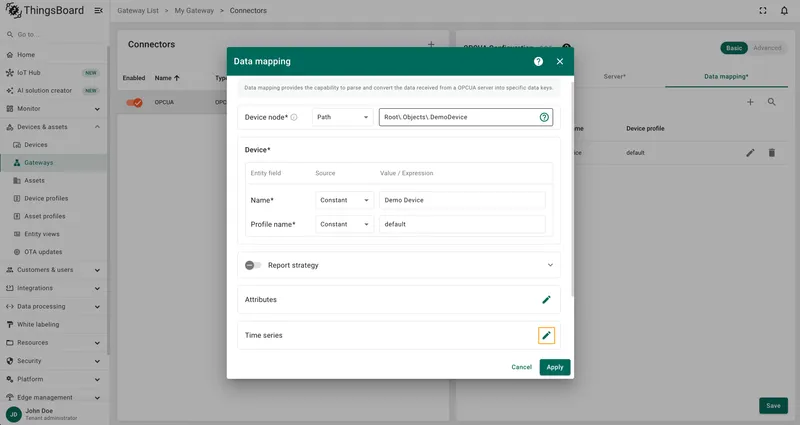Open the Profile name source Constant dropdown
800x425 pixels.
[x=344, y=224]
